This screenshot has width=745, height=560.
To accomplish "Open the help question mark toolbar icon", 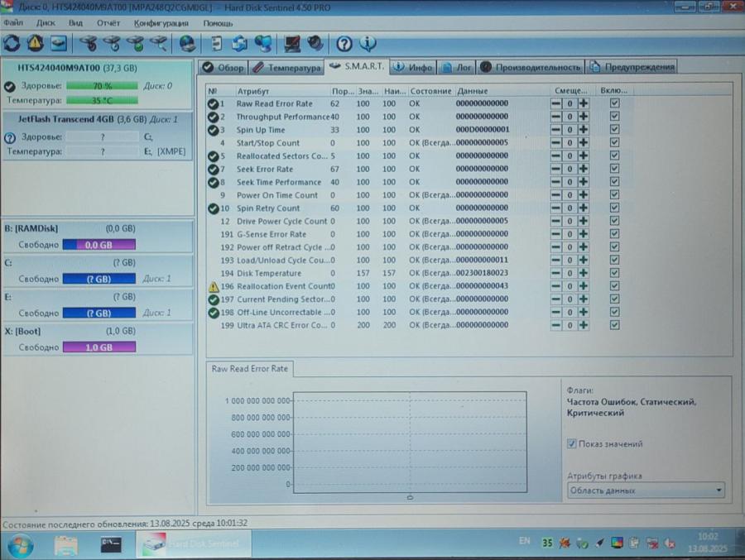I will 344,43.
